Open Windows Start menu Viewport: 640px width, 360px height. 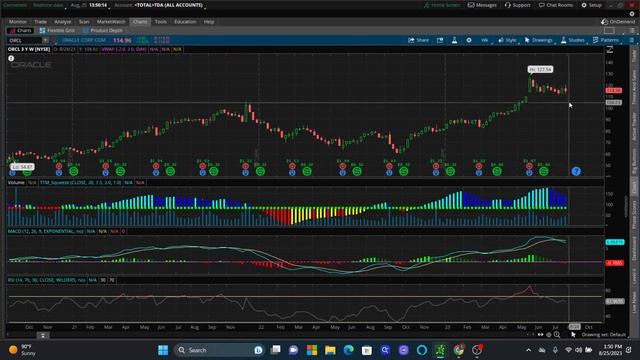tap(163, 350)
